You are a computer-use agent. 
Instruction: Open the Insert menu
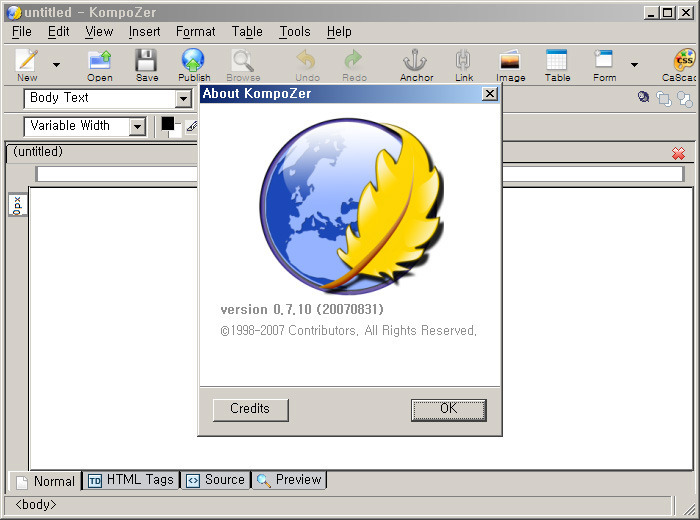click(144, 32)
